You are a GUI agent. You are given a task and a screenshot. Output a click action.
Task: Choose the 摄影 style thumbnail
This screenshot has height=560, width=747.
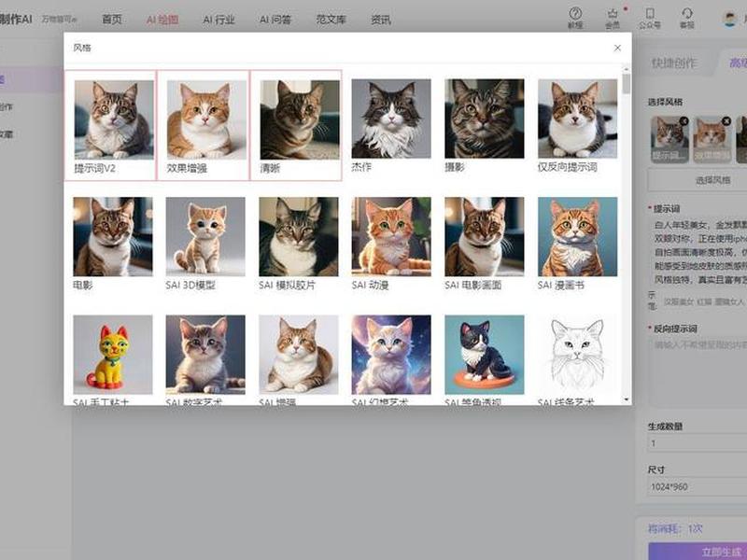click(x=484, y=119)
